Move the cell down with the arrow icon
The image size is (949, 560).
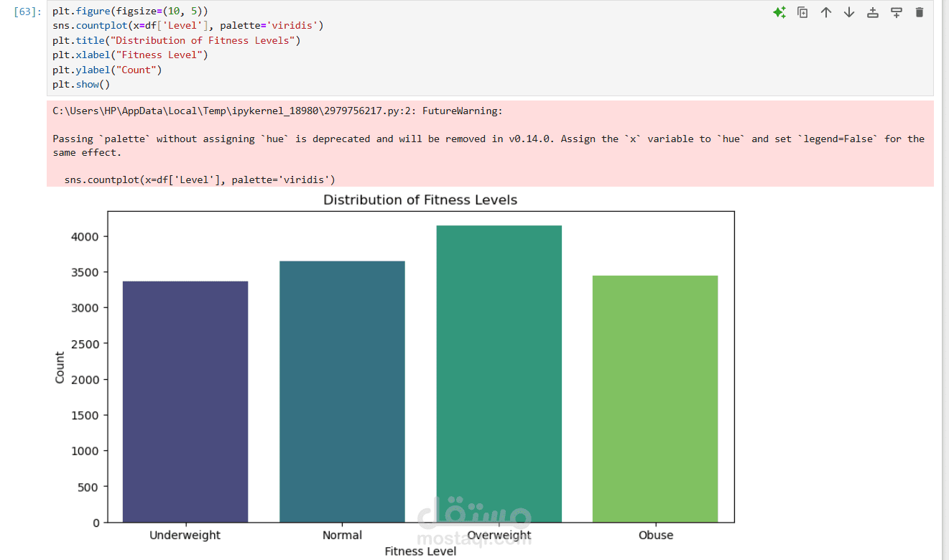click(x=849, y=12)
